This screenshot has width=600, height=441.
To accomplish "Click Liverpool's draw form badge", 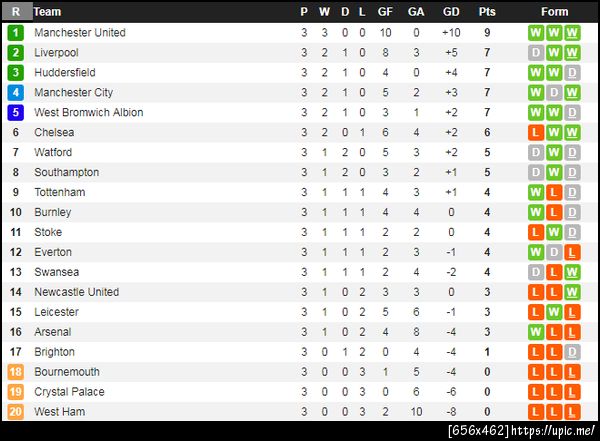I will (536, 52).
